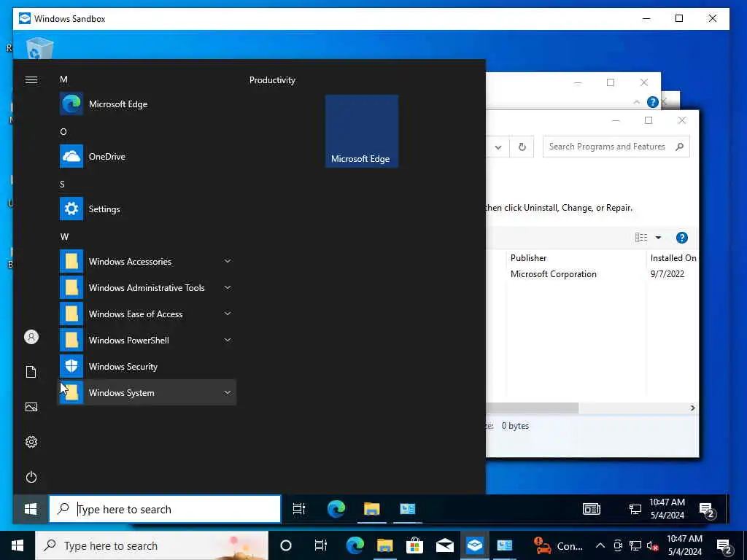The image size is (747, 560).
Task: Jump to letter M in the app list
Action: tap(63, 79)
